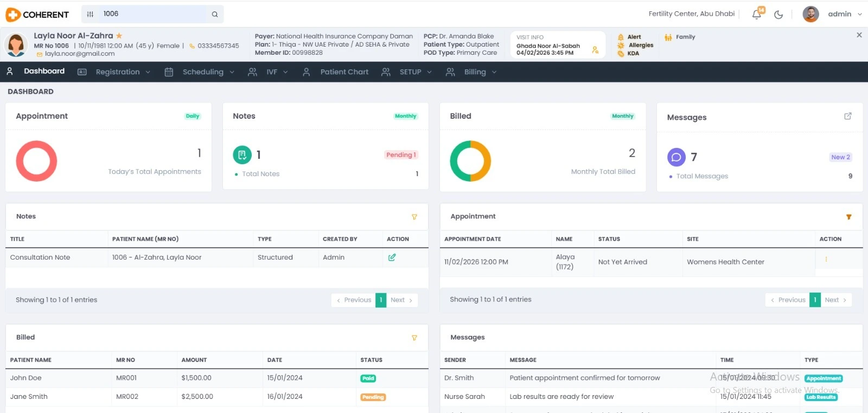Open action menu for Alaya appointment
This screenshot has height=413, width=868.
point(826,260)
